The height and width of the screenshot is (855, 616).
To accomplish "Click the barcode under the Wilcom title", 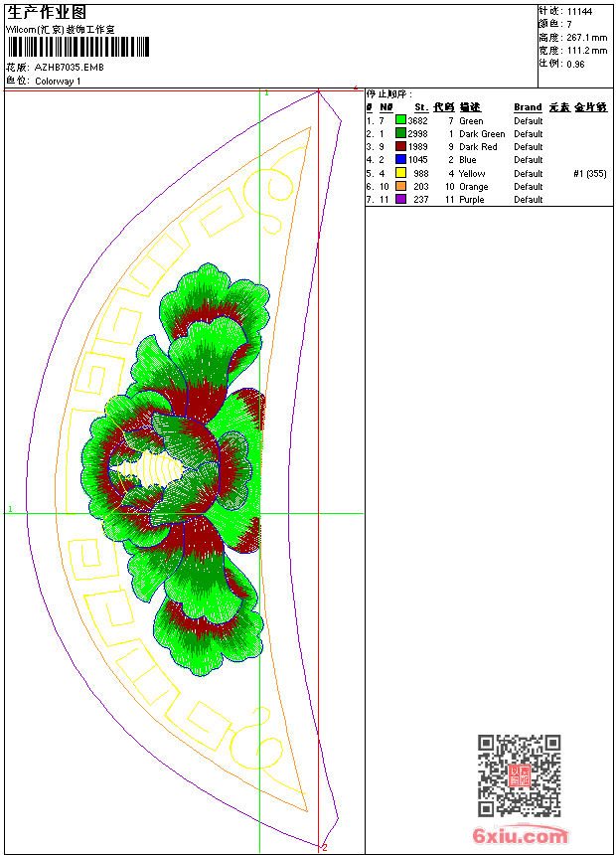I will 77,47.
